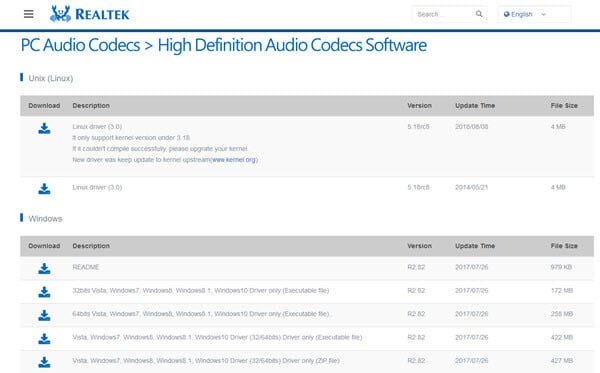The width and height of the screenshot is (600, 373).
Task: Click the 172 MB file size cell
Action: pyautogui.click(x=562, y=290)
